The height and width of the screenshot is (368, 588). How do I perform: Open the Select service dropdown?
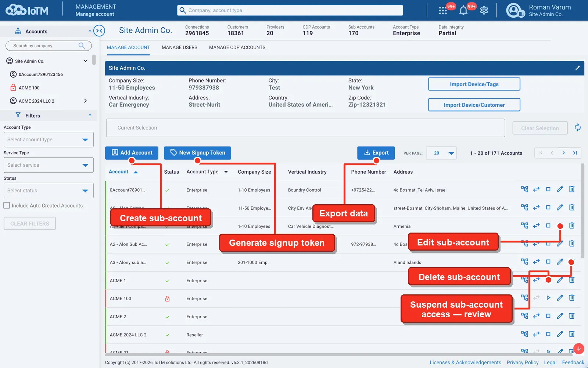pos(49,165)
